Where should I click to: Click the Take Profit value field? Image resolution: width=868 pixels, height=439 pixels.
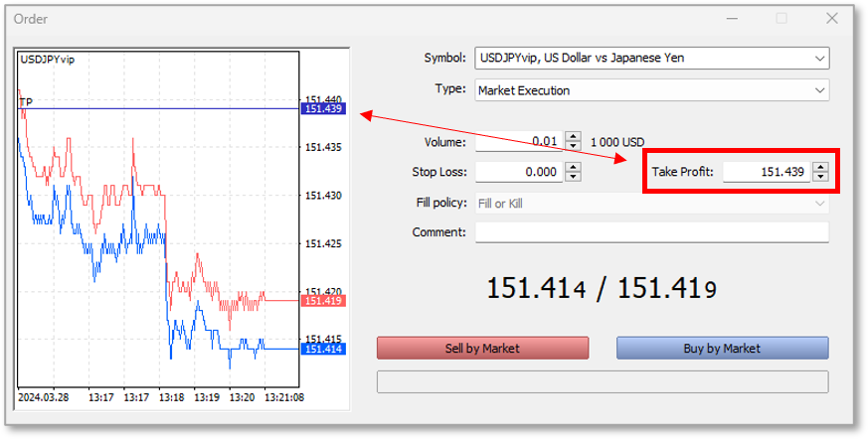(767, 172)
